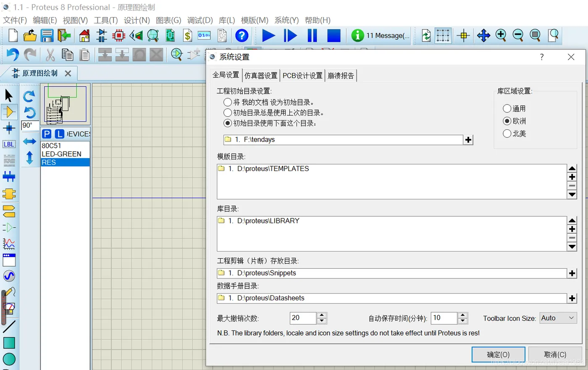Select the junction dot mode tool
This screenshot has height=370, width=588.
[x=9, y=128]
